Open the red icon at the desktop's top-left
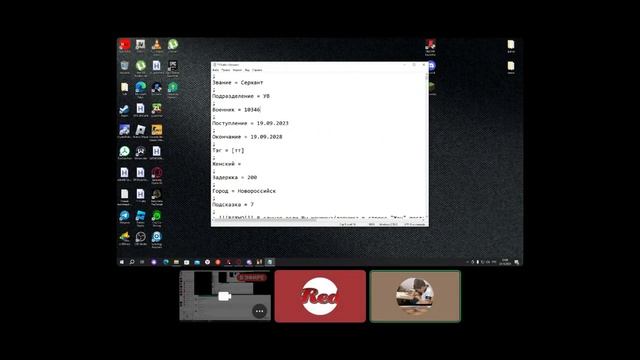The width and height of the screenshot is (640, 360). coord(124,44)
